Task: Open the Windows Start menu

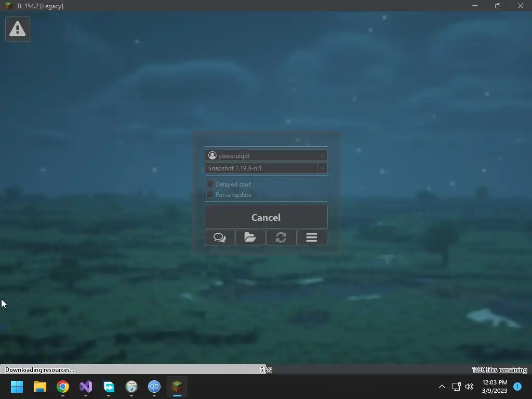Action: tap(17, 387)
